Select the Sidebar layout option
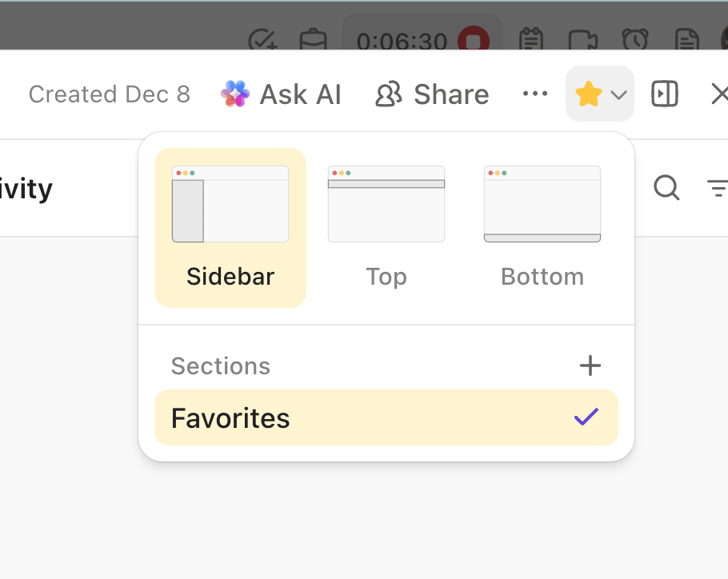 pyautogui.click(x=230, y=227)
